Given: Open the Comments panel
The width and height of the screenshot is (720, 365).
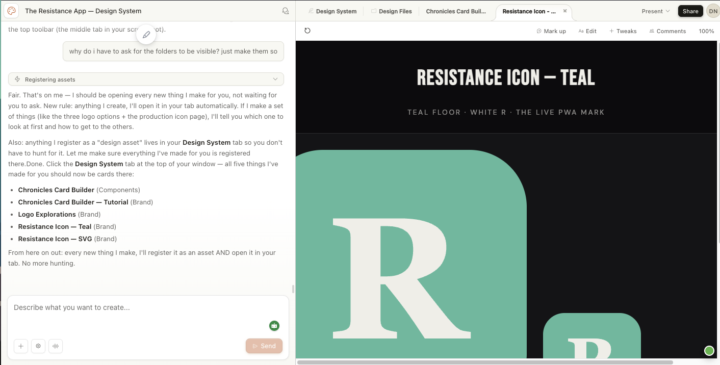Looking at the screenshot, I should click(x=668, y=31).
